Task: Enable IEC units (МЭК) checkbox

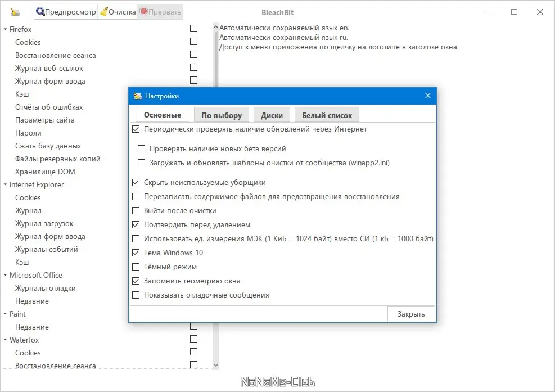Action: tap(136, 238)
